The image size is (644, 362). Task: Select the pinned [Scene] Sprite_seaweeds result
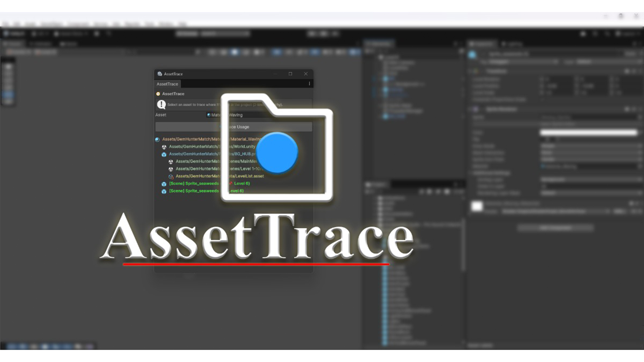tap(209, 183)
